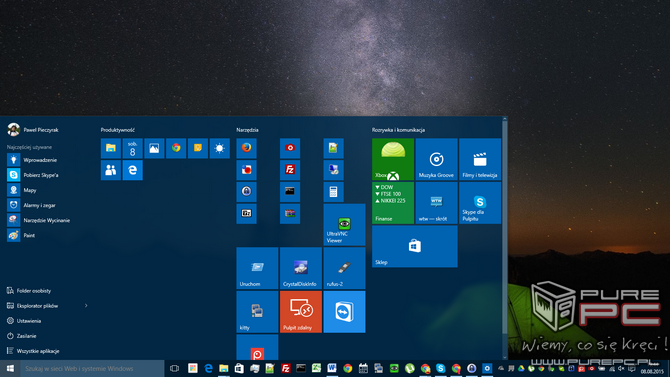670x377 pixels.
Task: Open the Photos tile in Produktywność group
Action: [x=154, y=148]
